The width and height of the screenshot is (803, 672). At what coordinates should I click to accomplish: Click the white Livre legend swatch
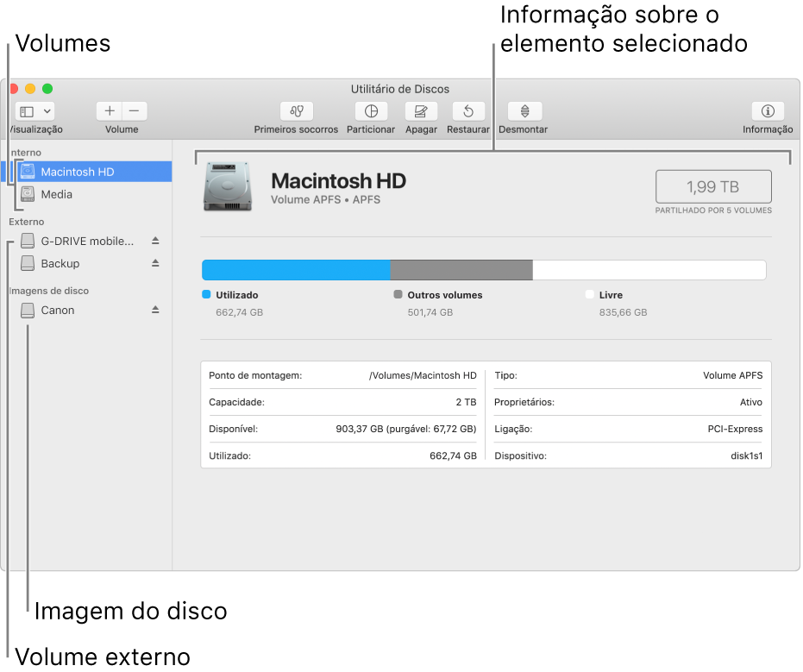click(x=589, y=294)
